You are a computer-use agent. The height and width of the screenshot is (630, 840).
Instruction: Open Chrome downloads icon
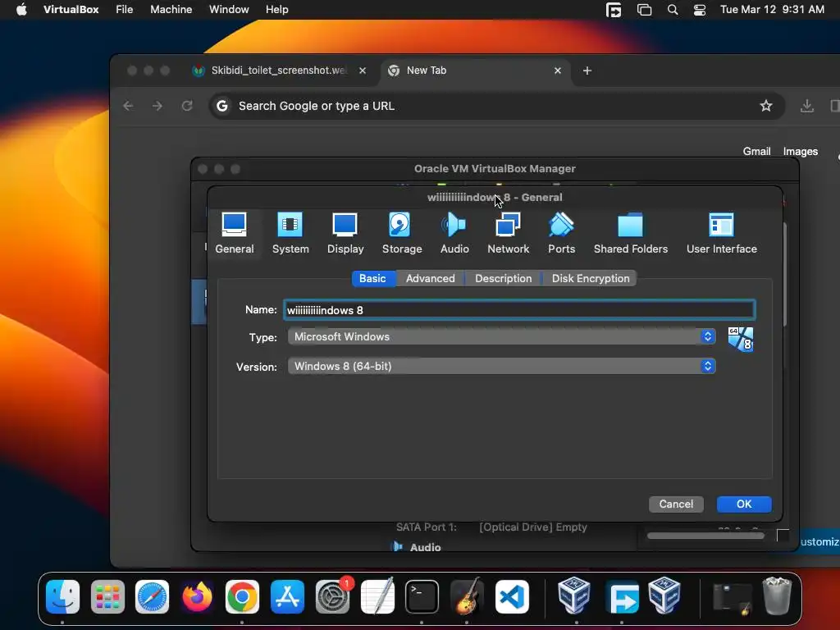point(807,106)
